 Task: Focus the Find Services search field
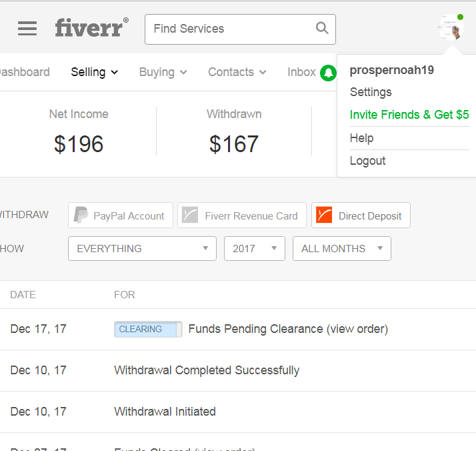(x=230, y=29)
